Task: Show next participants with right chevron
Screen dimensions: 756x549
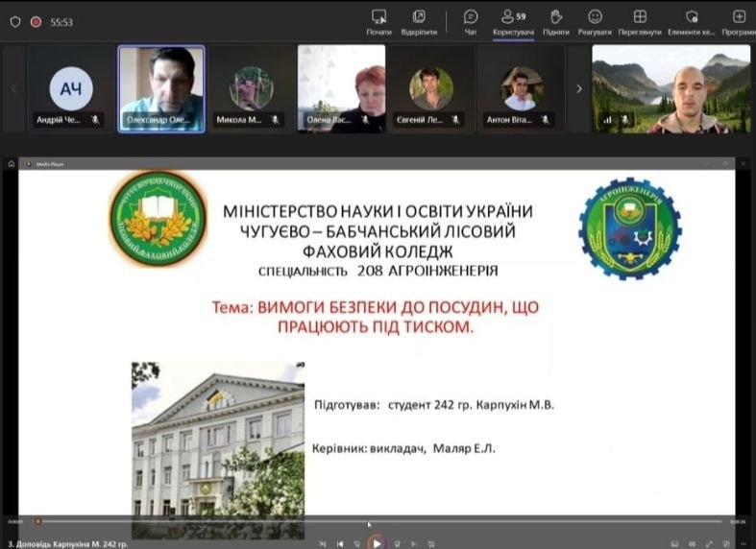Action: (x=578, y=88)
